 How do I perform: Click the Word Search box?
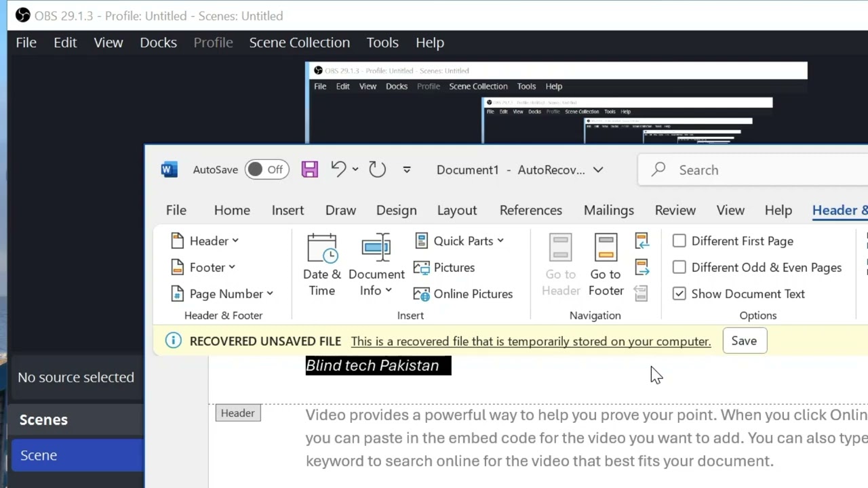point(753,169)
